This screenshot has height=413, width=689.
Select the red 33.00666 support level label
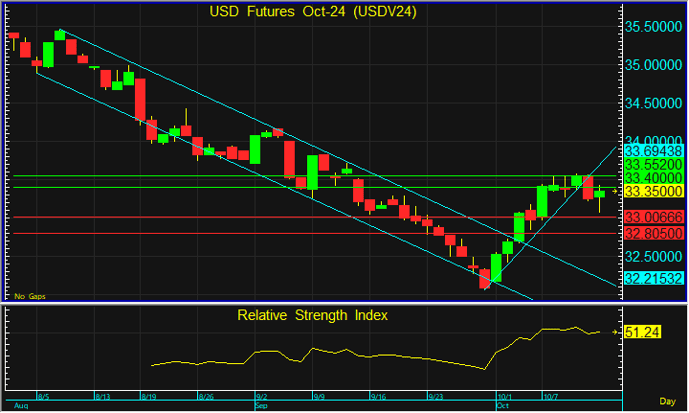[653, 217]
